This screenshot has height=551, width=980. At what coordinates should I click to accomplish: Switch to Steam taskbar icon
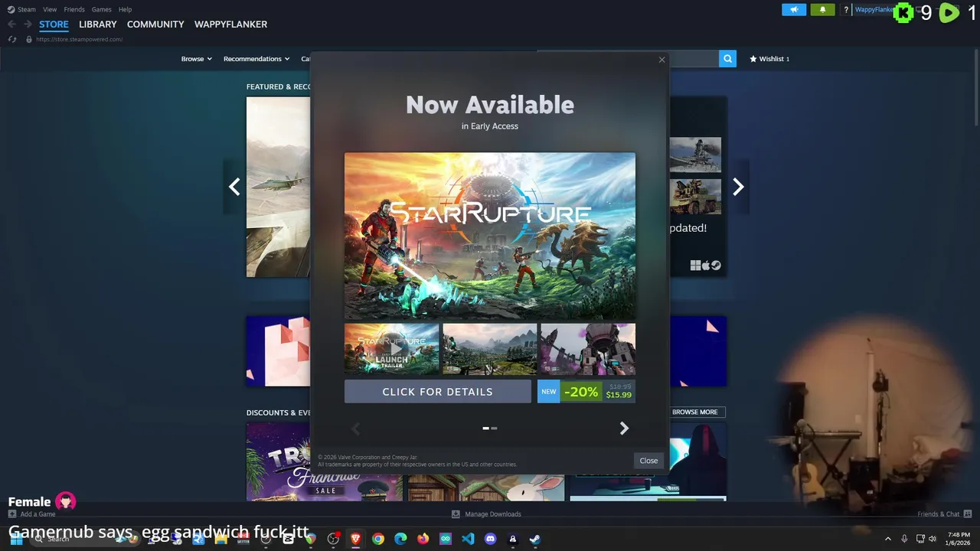[535, 539]
